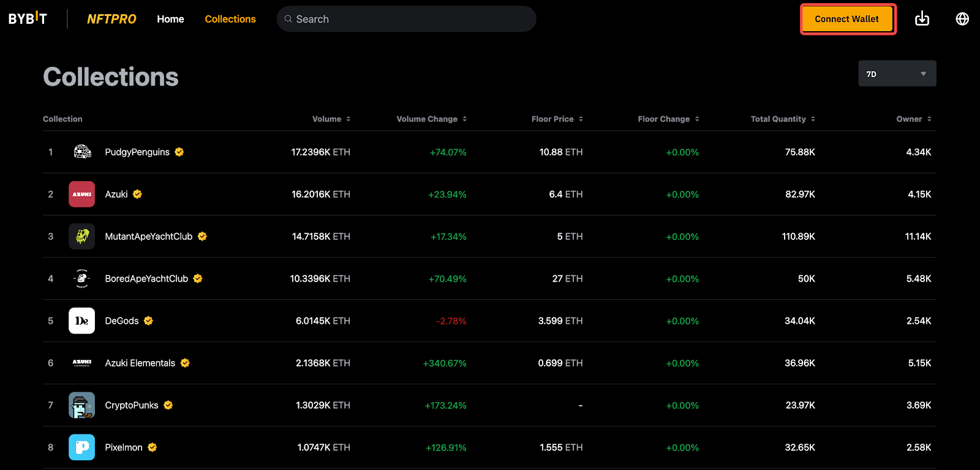Open the PudgyPenguins collection name
Viewport: 980px width, 470px height.
[137, 152]
